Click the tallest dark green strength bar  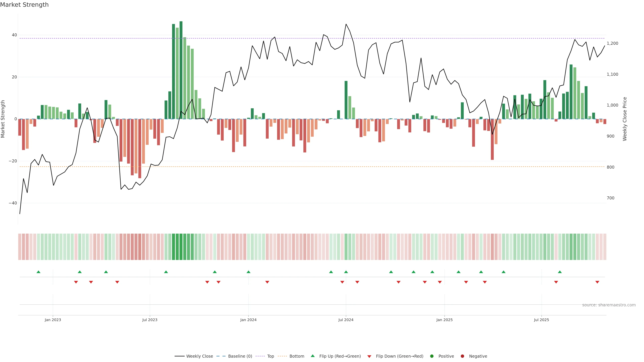[181, 70]
